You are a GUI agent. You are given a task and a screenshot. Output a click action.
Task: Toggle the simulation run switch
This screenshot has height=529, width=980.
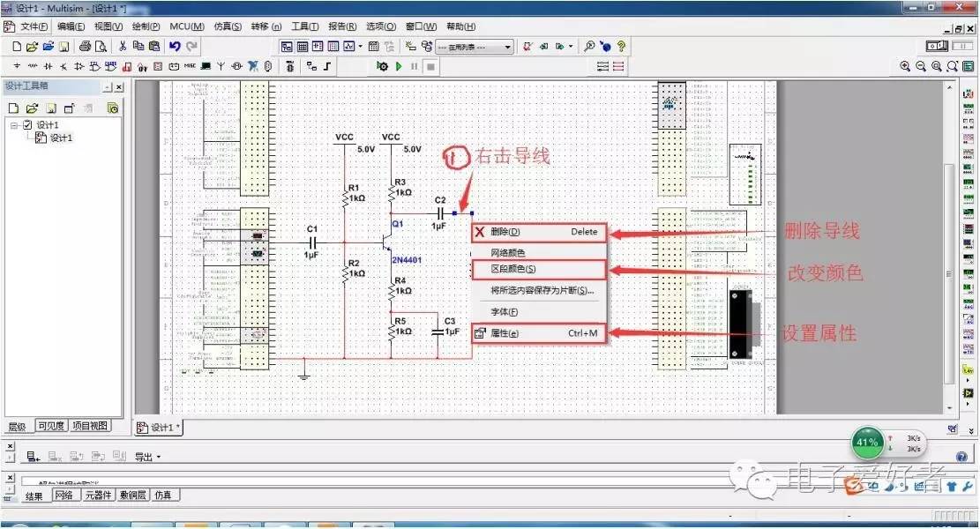[x=937, y=46]
